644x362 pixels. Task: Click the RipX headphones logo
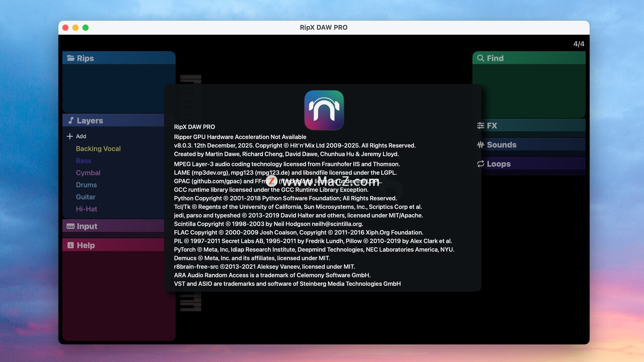coord(324,110)
